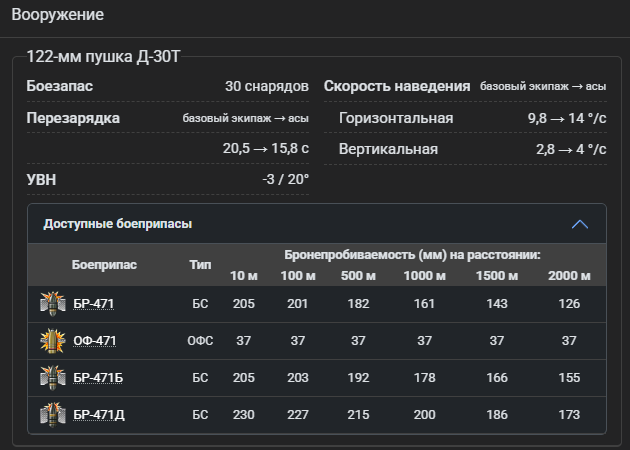Viewport: 630px width, 450px height.
Task: Click the Доступные боеприпасы header title
Action: [x=118, y=224]
